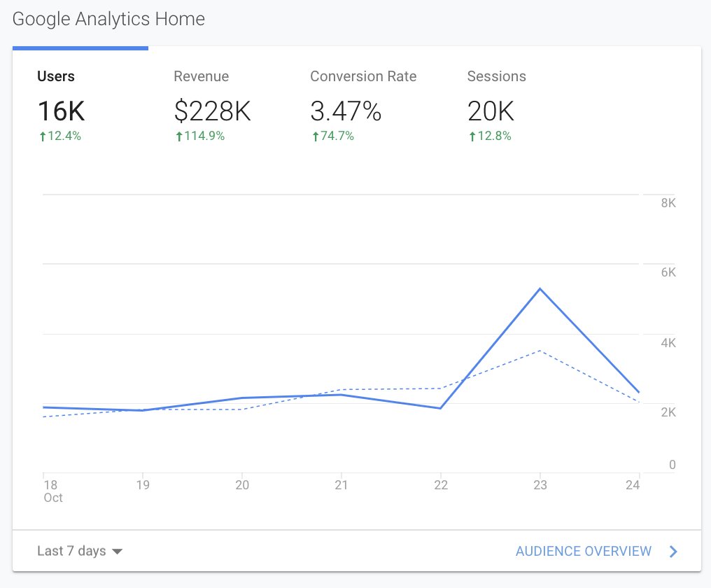Click the chevron next to AUDIENCE OVERVIEW

673,552
